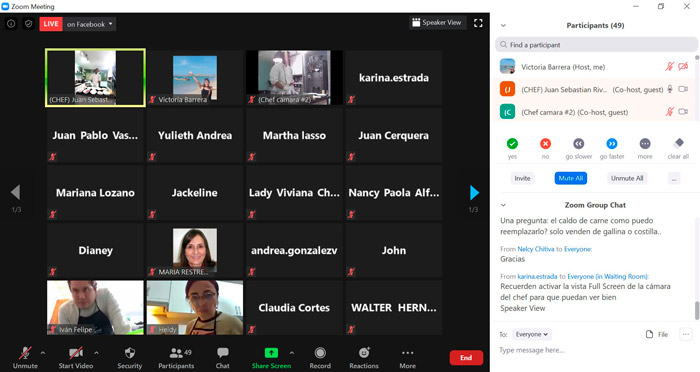Click the Find a participant search field
The image size is (700, 372).
[x=596, y=45]
